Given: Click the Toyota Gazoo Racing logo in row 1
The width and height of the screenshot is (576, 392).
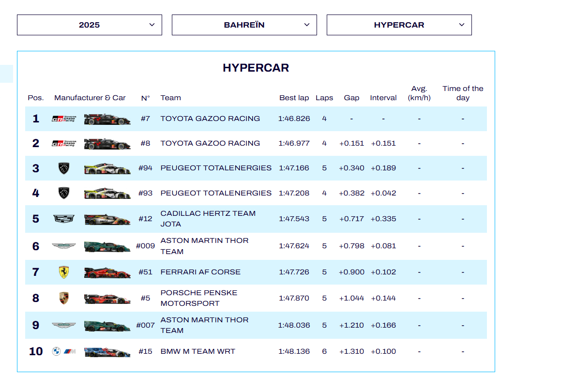Looking at the screenshot, I should coord(64,119).
